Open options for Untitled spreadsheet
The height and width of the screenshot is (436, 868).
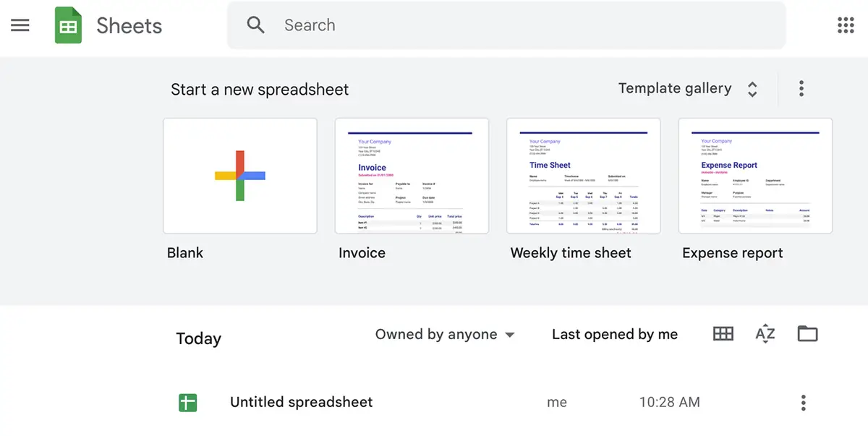point(802,402)
